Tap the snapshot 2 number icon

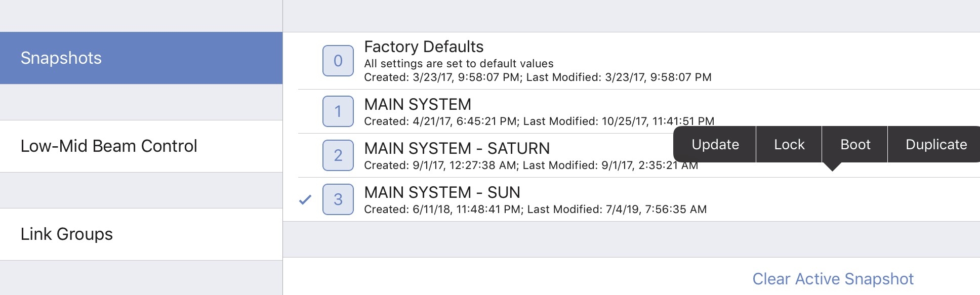pyautogui.click(x=338, y=155)
